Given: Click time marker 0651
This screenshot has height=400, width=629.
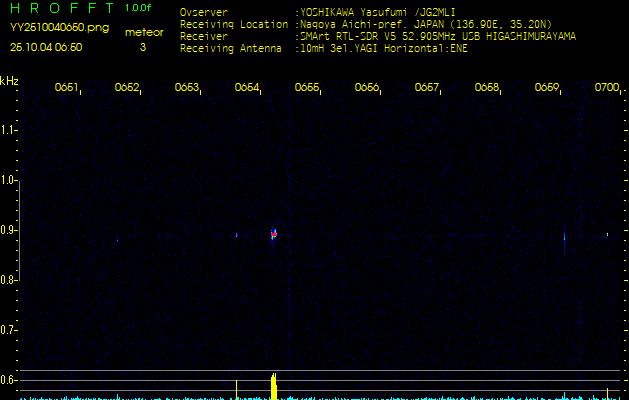Looking at the screenshot, I should coord(67,87).
